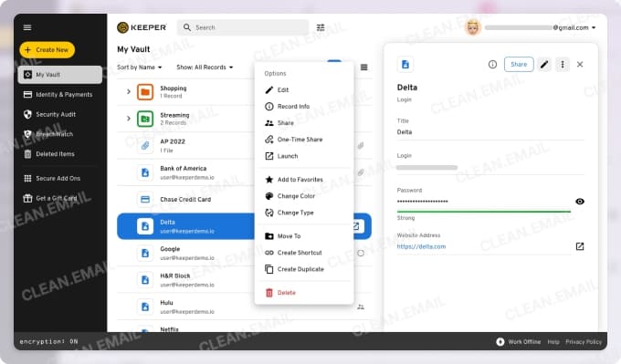Open the My Vault sidebar item
The width and height of the screenshot is (621, 364).
click(x=59, y=75)
